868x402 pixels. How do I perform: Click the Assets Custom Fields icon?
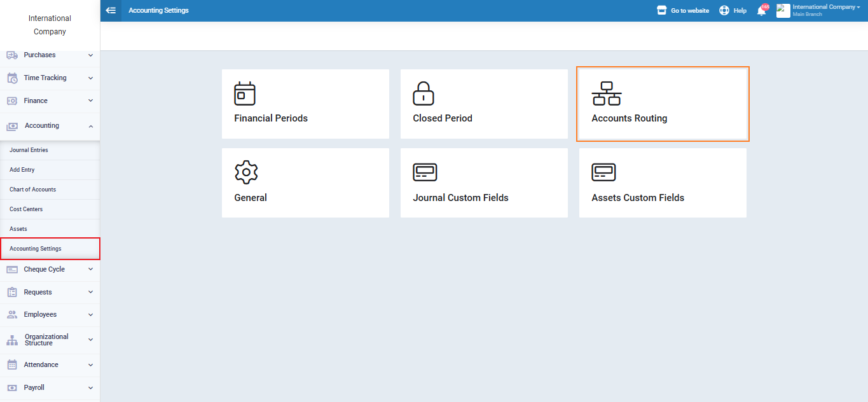point(603,172)
